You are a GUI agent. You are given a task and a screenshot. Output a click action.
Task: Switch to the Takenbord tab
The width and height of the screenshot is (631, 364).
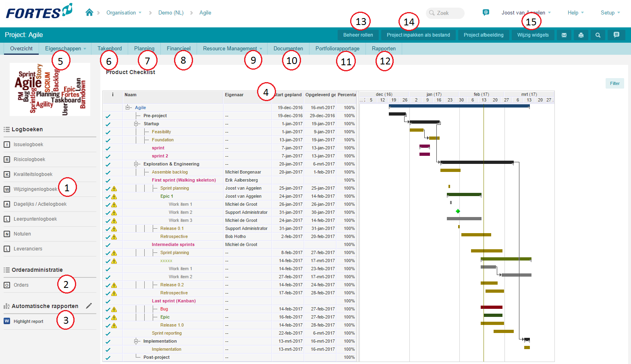(110, 48)
